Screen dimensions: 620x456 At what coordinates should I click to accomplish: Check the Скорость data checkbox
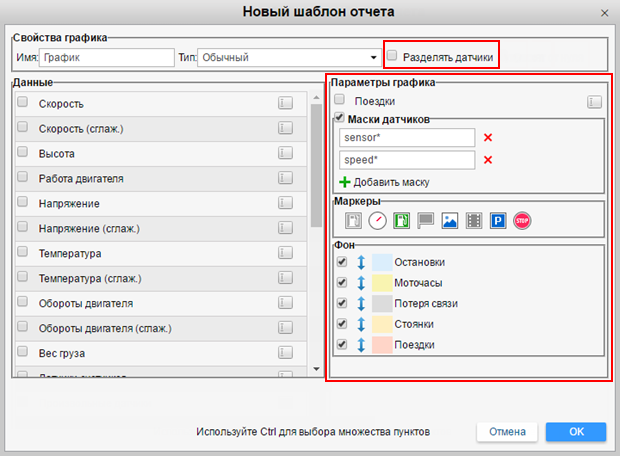23,103
